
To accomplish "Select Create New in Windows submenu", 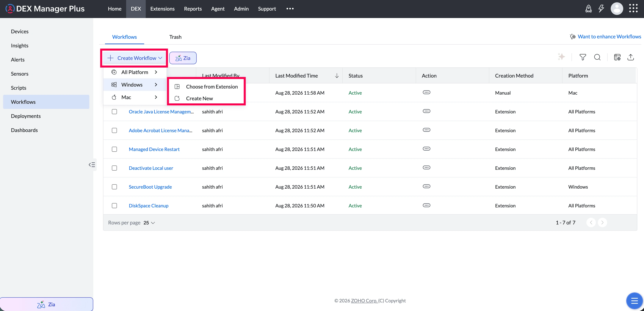I will pyautogui.click(x=206, y=99).
